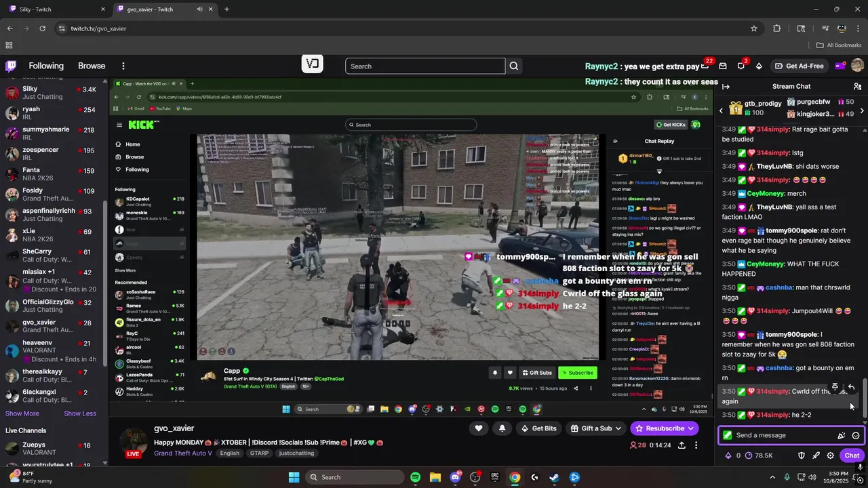Click the GTARP tag
Image resolution: width=868 pixels, height=488 pixels.
pyautogui.click(x=259, y=453)
